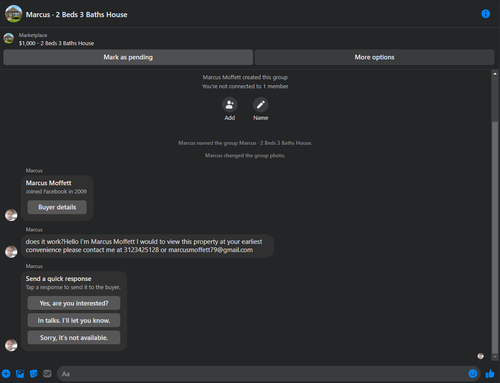
Task: Click the Mark as pending button
Action: [x=128, y=57]
